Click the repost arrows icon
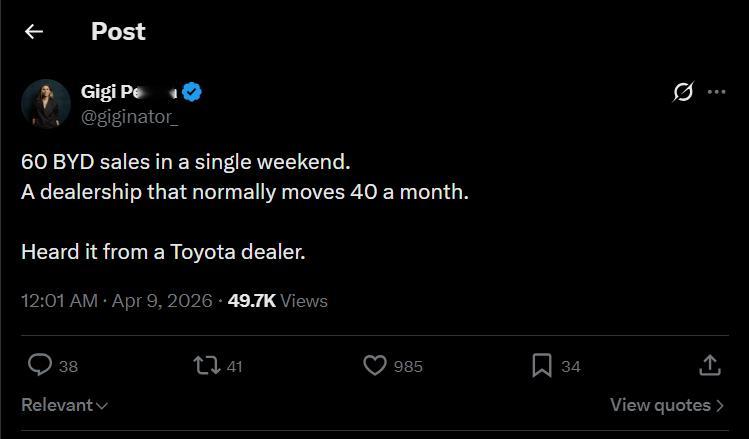The width and height of the screenshot is (749, 439). click(x=207, y=366)
